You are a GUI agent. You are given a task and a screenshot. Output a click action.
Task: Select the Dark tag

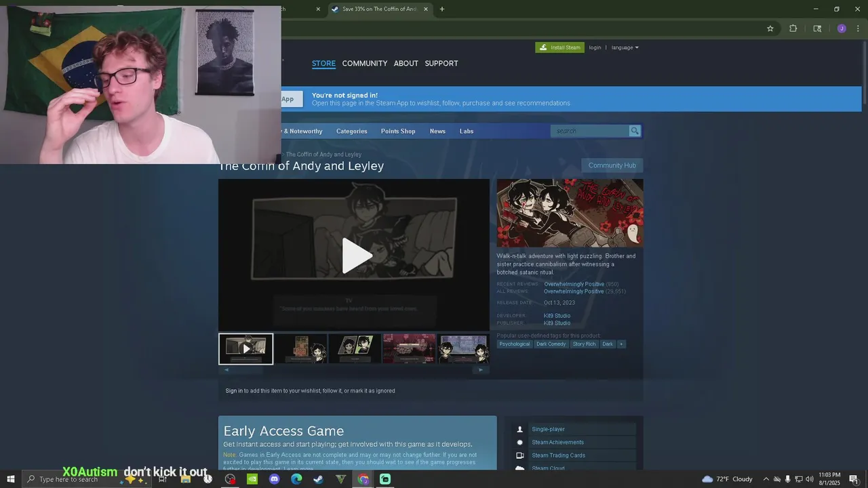click(x=608, y=344)
